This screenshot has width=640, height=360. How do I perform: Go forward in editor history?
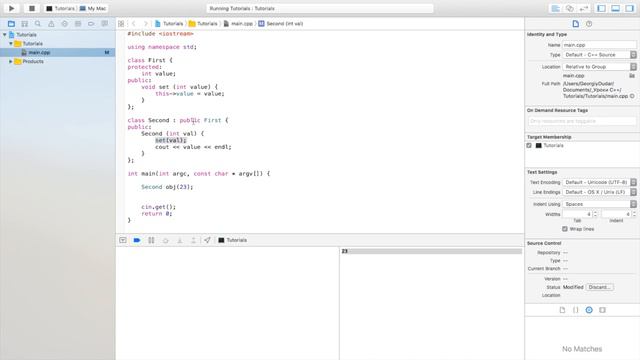pos(145,24)
